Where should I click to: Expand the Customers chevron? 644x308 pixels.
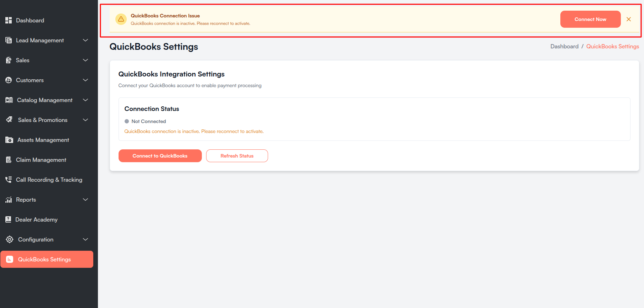pyautogui.click(x=85, y=80)
